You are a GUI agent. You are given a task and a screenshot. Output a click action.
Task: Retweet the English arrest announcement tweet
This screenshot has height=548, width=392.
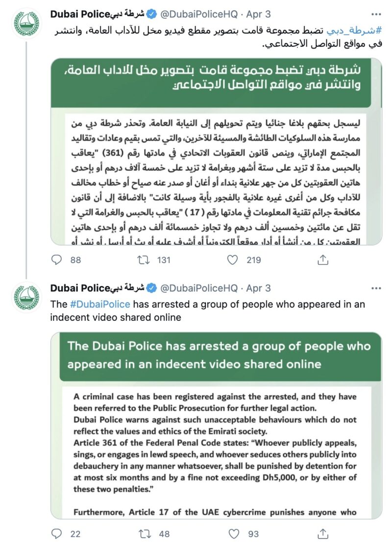coord(144,534)
